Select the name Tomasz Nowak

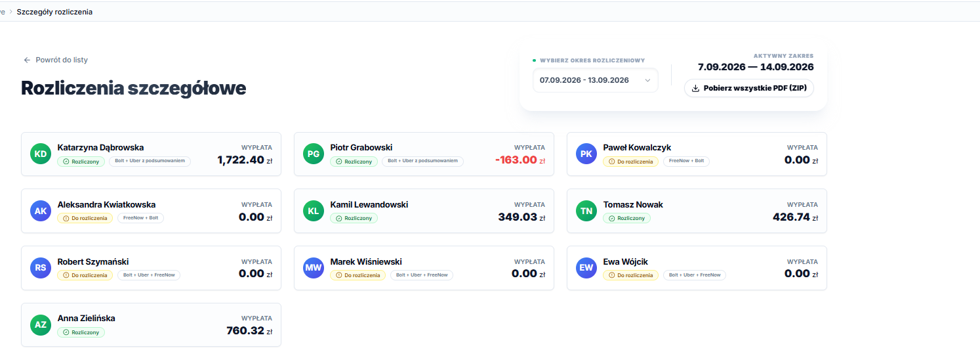tap(633, 204)
